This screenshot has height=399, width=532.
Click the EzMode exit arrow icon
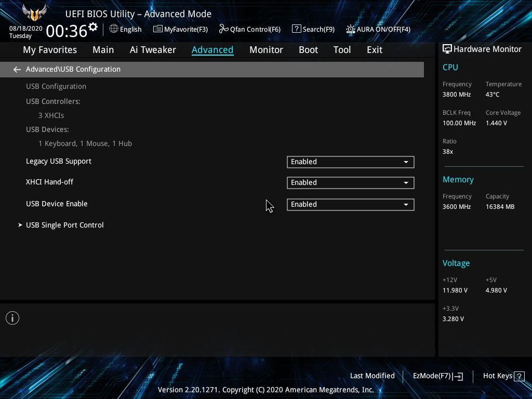click(458, 376)
